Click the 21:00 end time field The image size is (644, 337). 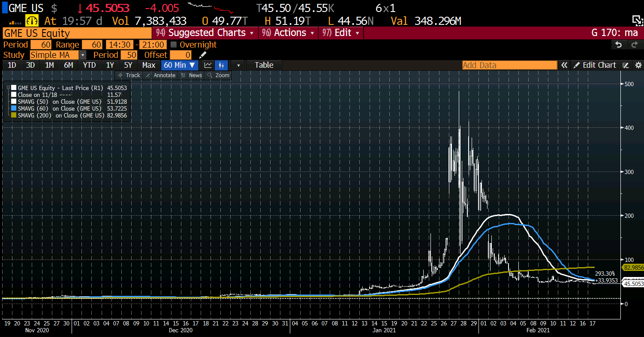point(153,45)
